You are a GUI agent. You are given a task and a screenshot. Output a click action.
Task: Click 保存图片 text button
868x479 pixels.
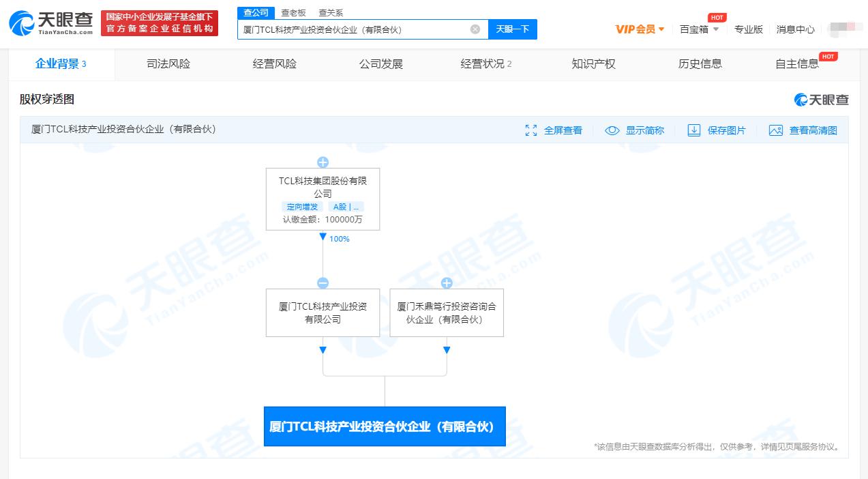[x=727, y=130]
